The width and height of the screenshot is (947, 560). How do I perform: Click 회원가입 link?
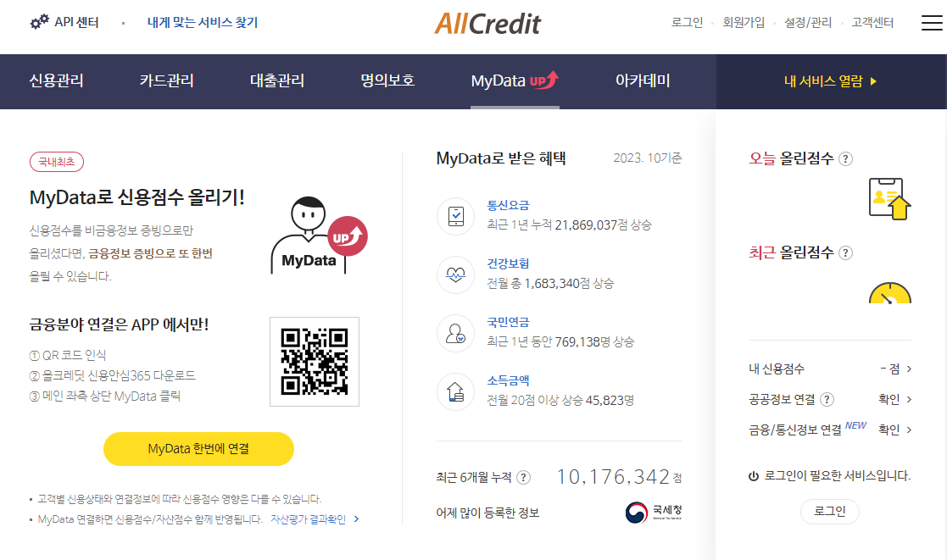(744, 22)
